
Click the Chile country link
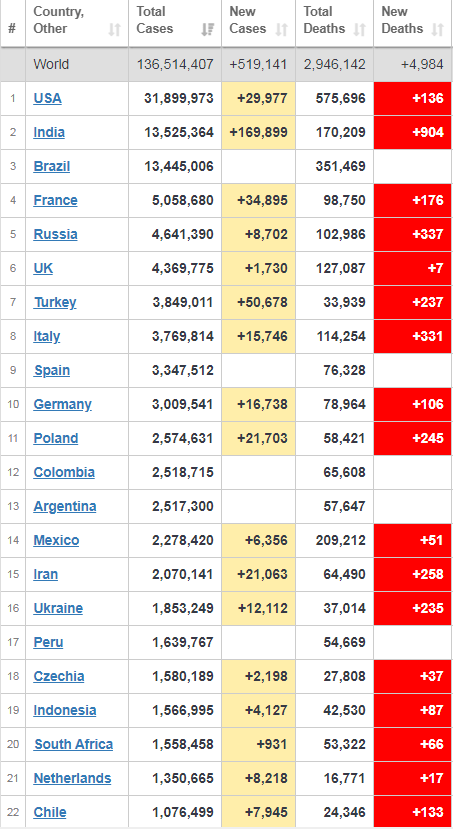pos(50,812)
